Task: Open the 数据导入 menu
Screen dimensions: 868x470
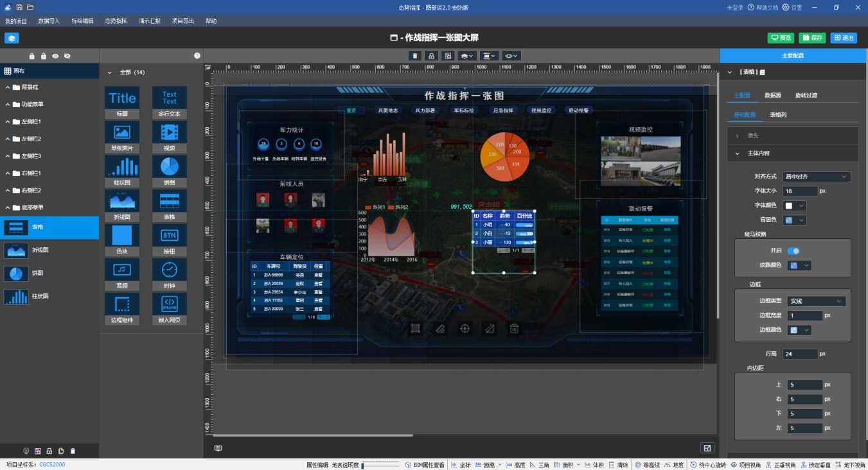Action: [49, 21]
